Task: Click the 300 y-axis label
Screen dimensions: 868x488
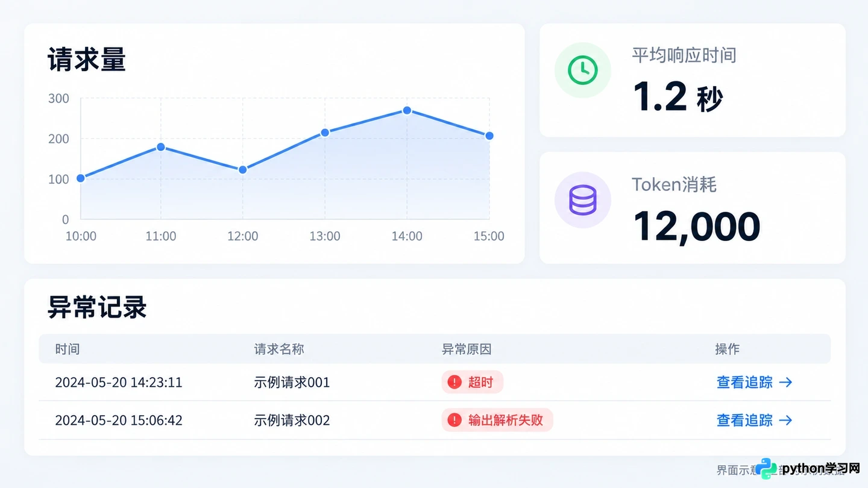Action: pyautogui.click(x=58, y=98)
